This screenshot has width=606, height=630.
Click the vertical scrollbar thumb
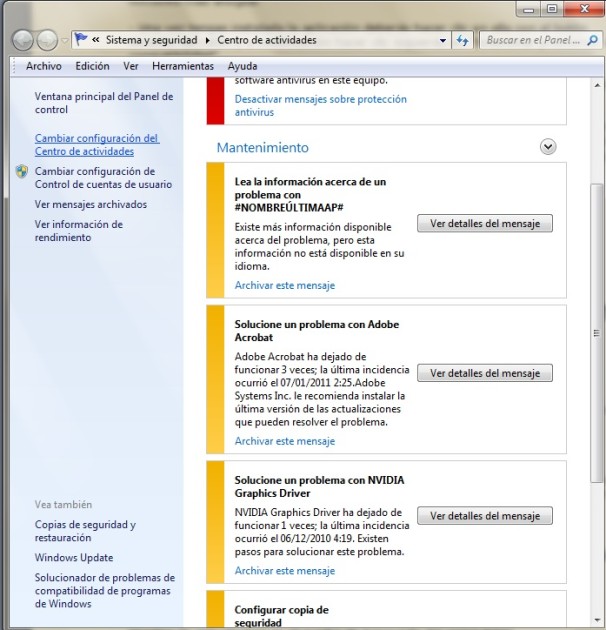(597, 333)
